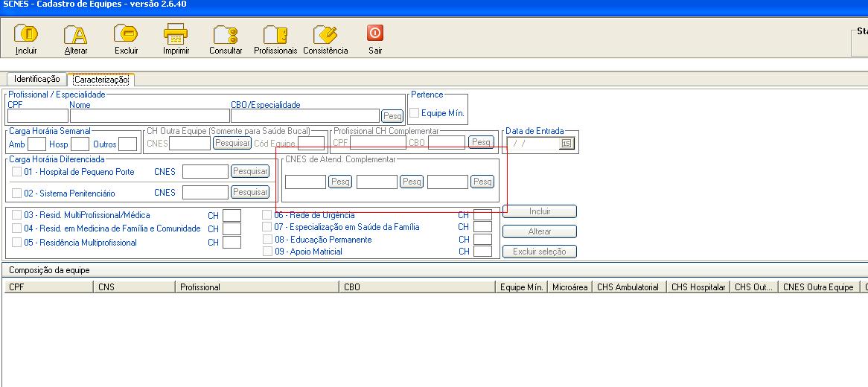Run the Consistência check icon
Screen dimensions: 868x387
325,35
